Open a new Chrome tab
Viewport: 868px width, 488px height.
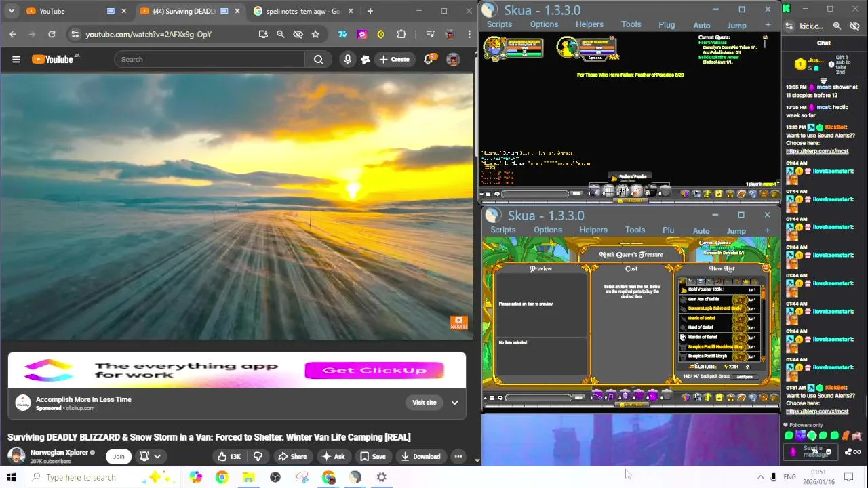(370, 11)
